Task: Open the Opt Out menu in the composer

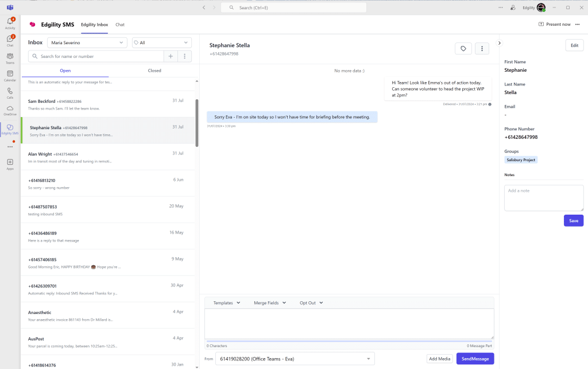Action: pyautogui.click(x=310, y=302)
